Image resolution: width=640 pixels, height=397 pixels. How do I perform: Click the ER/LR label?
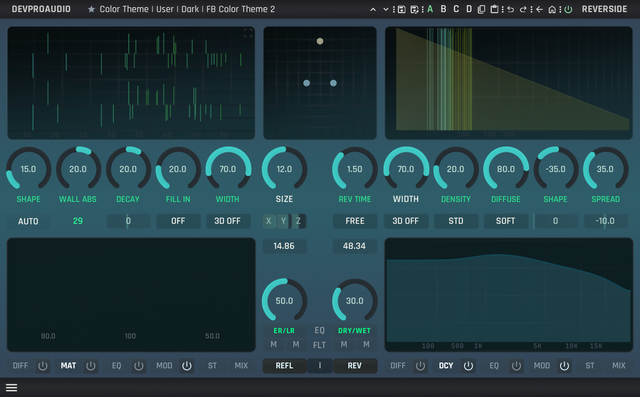click(284, 330)
